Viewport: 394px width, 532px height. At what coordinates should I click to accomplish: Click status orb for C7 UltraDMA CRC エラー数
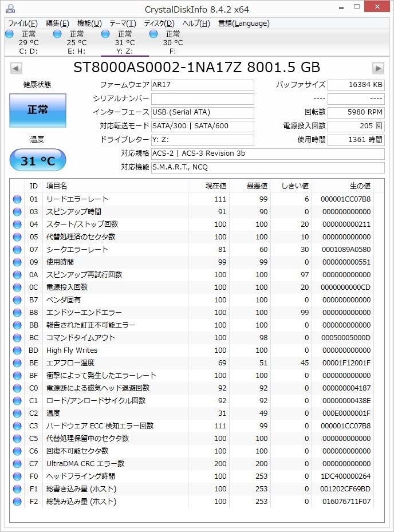(x=17, y=464)
